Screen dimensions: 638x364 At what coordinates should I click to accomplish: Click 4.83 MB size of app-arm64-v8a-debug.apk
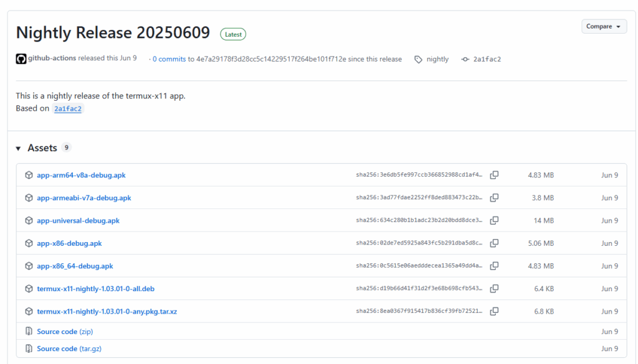pos(541,175)
